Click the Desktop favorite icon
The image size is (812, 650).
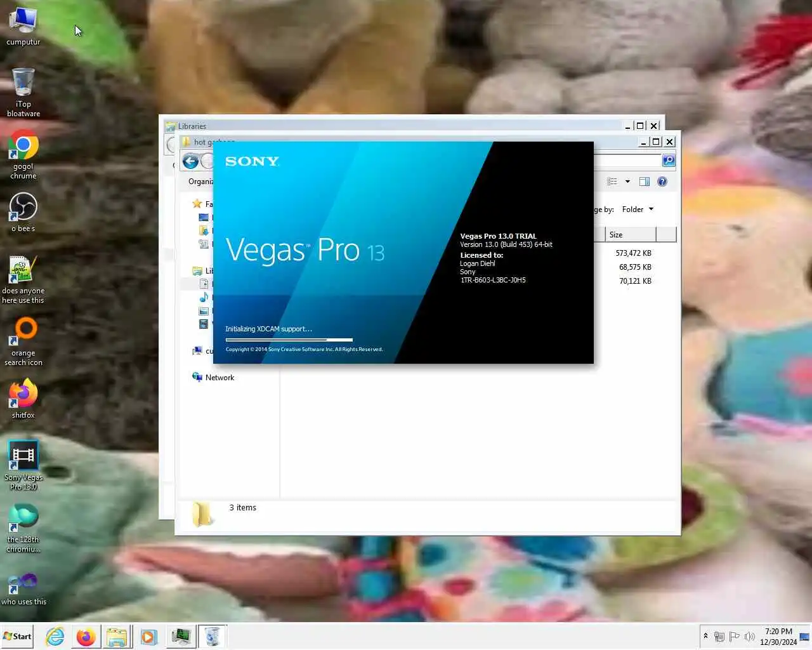(x=204, y=217)
